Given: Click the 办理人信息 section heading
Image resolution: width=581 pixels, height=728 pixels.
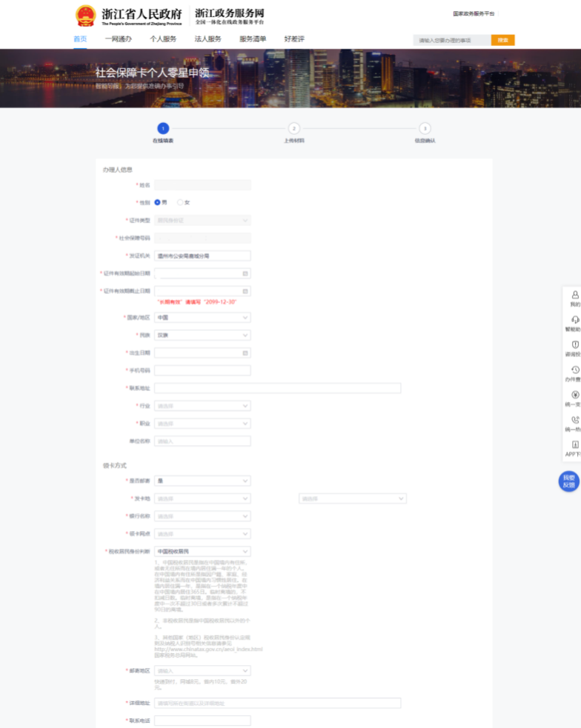Looking at the screenshot, I should click(118, 170).
